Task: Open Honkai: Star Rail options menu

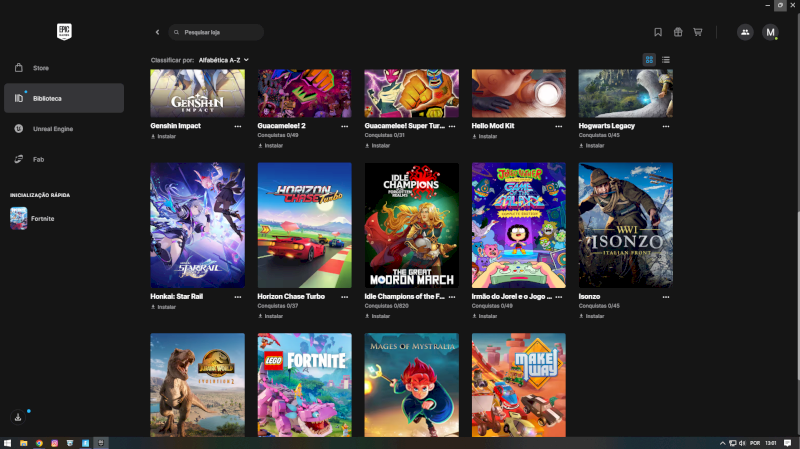Action: point(238,297)
